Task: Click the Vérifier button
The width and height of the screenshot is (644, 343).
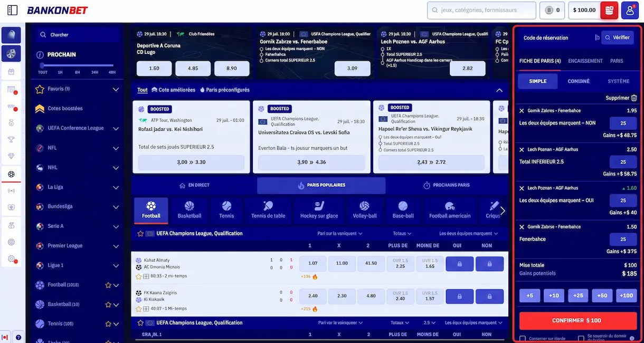Action: [x=618, y=37]
